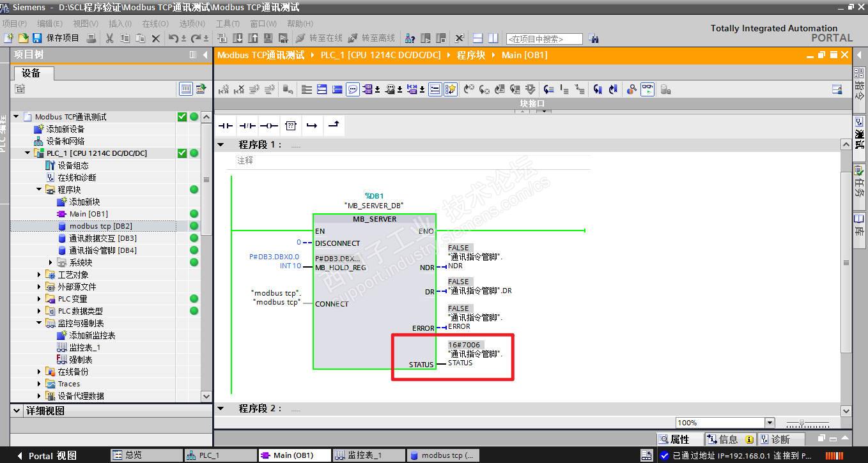Click the 保存项目 save project button
868x463 pixels.
click(56, 38)
